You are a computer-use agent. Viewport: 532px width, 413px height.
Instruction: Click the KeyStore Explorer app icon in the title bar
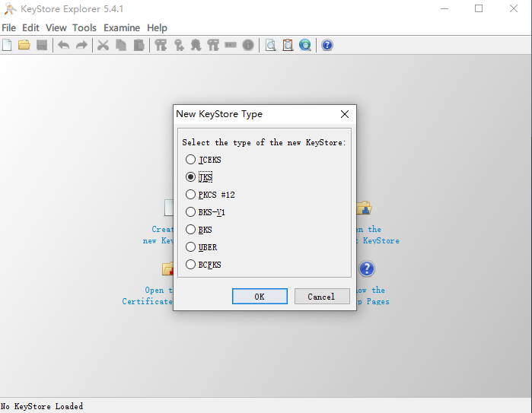[10, 9]
